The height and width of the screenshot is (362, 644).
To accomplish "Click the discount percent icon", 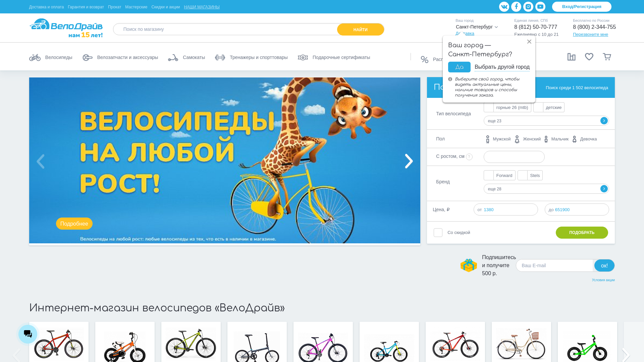I will point(424,59).
